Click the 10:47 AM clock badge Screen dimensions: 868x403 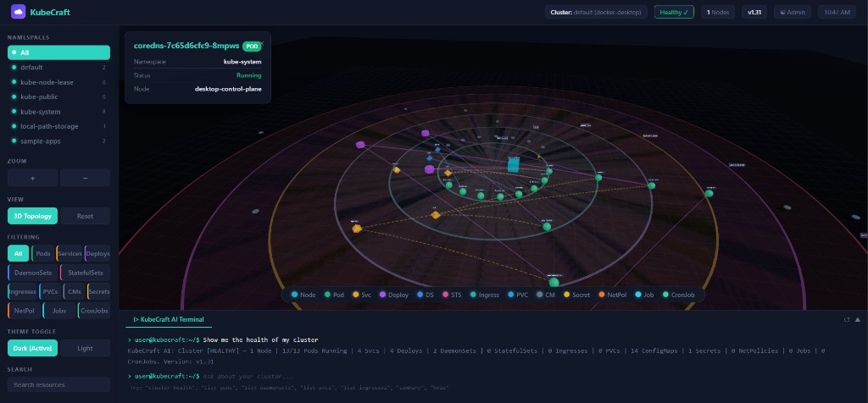837,12
